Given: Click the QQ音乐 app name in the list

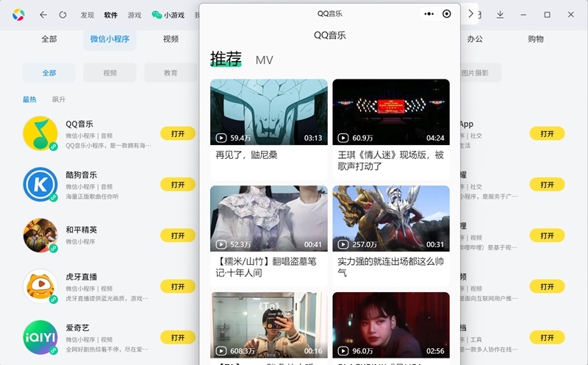Looking at the screenshot, I should coord(79,124).
